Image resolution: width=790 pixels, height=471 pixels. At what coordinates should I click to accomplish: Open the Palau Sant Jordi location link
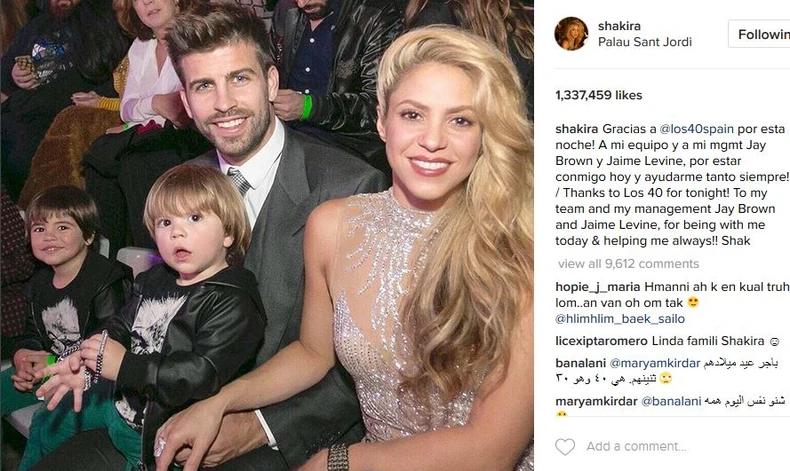[645, 42]
